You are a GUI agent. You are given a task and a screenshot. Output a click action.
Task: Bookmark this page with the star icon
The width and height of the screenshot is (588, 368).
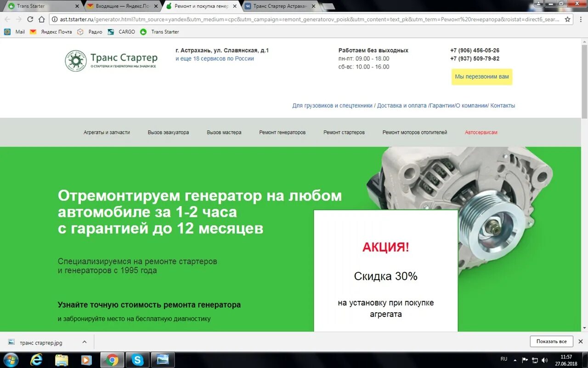pos(568,19)
